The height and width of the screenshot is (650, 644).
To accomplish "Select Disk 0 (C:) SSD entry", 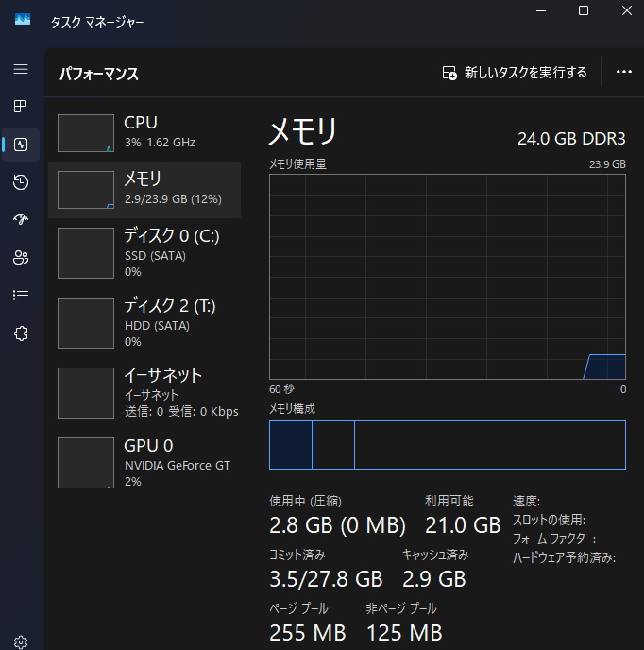I will coord(144,253).
